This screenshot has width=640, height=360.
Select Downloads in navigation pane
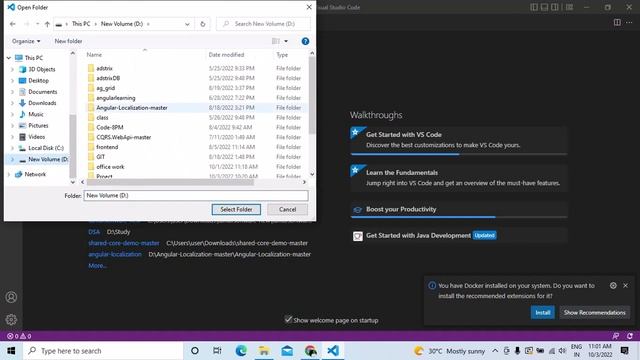click(x=42, y=103)
